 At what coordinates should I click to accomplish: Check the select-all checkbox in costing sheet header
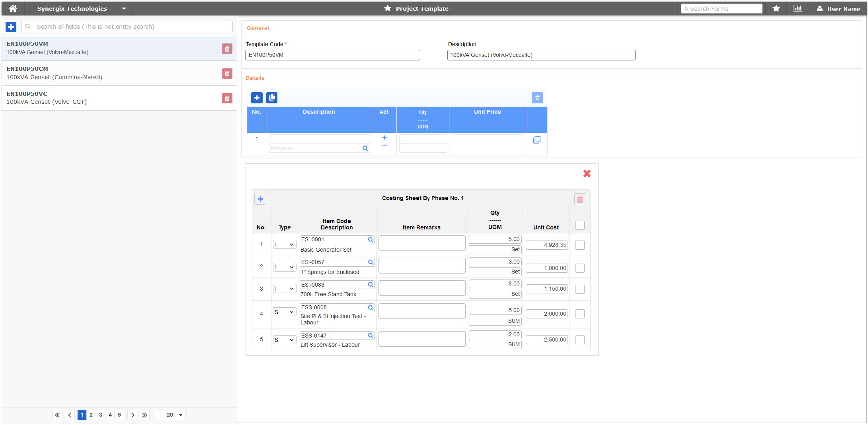click(580, 225)
